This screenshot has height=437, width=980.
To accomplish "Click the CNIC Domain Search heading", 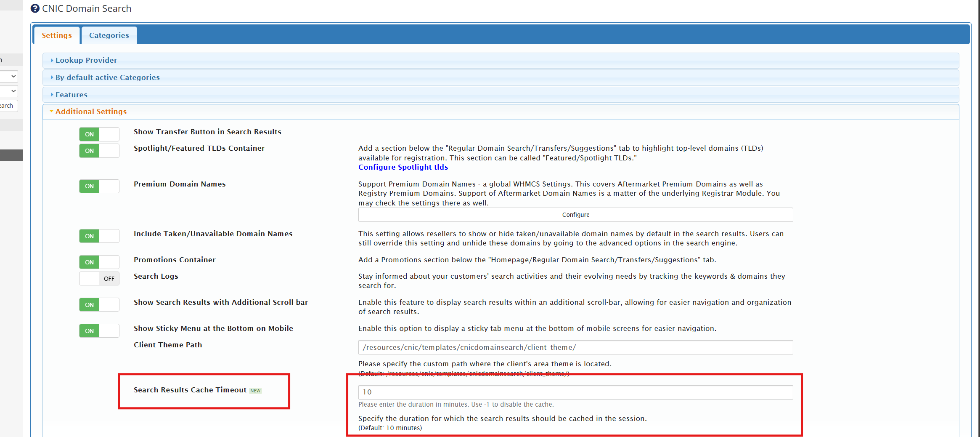I will coord(87,8).
